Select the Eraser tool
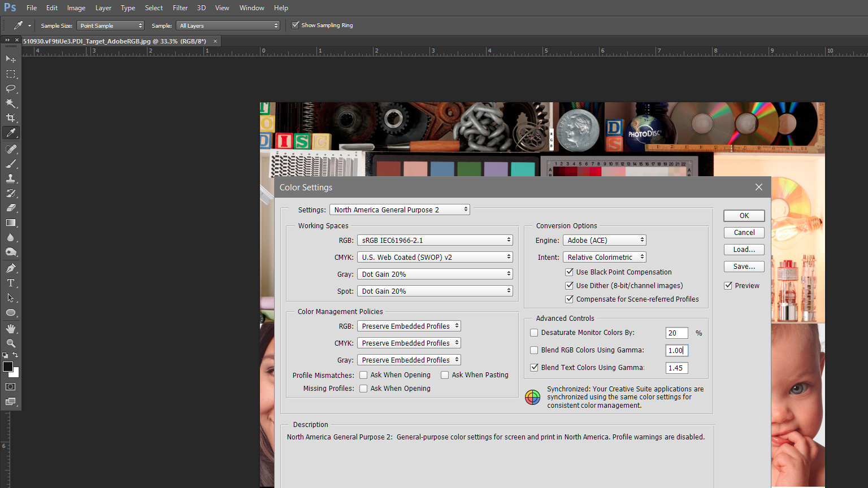Screen dimensions: 868x488 pyautogui.click(x=11, y=208)
